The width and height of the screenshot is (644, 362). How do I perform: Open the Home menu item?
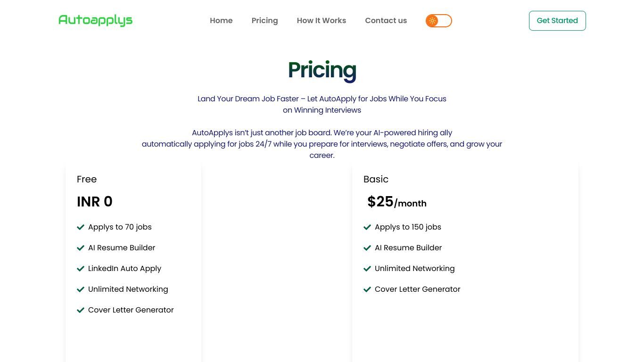[x=221, y=21]
